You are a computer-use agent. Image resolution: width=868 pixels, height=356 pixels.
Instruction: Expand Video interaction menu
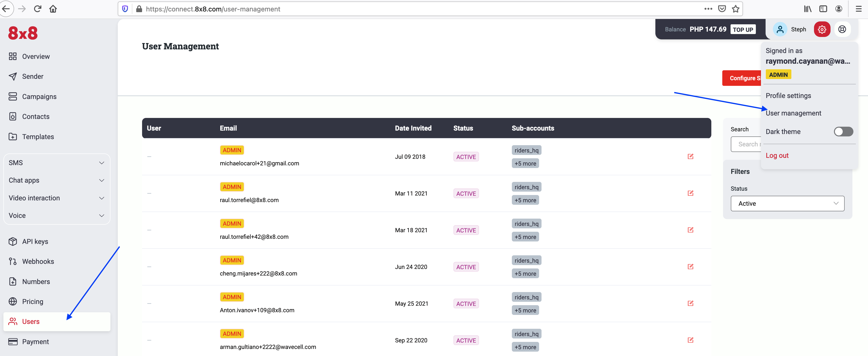point(57,198)
